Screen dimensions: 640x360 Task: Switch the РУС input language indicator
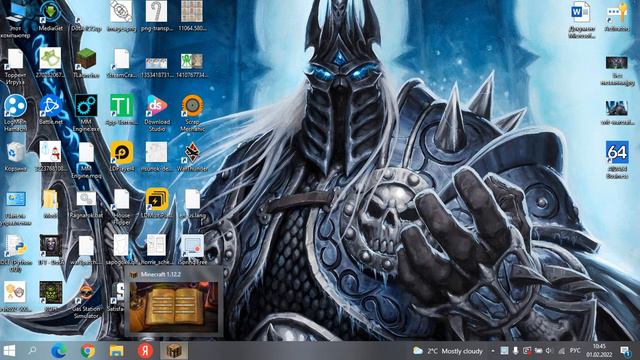(575, 351)
